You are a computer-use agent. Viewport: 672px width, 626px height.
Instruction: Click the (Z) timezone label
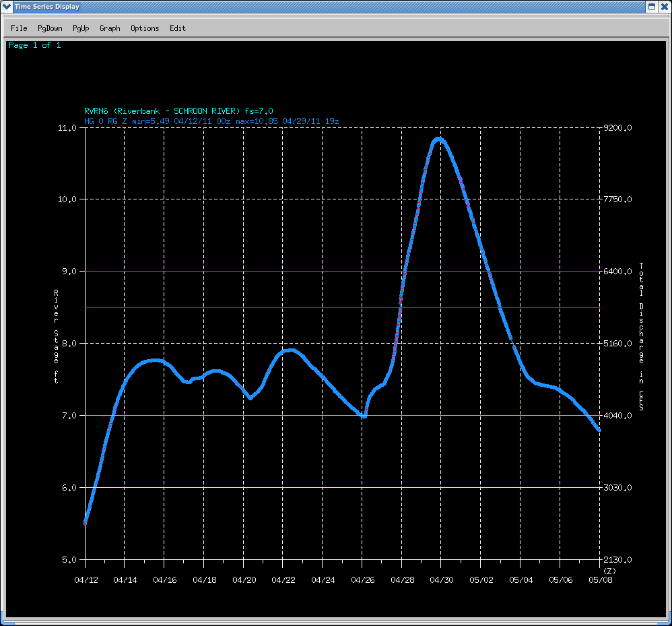pyautogui.click(x=609, y=571)
